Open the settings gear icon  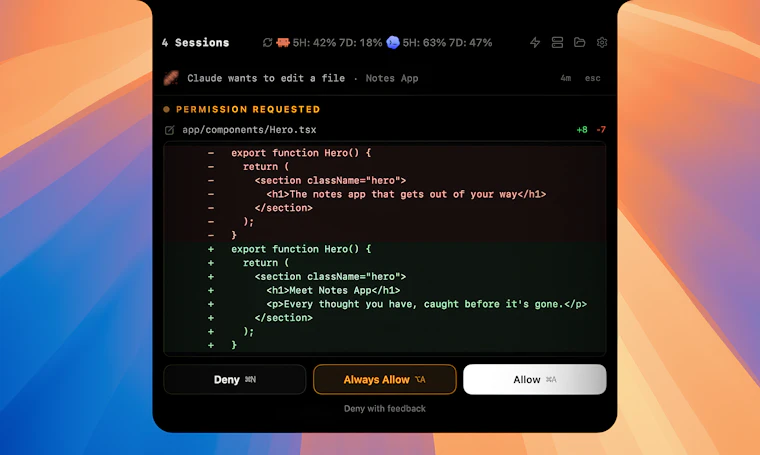[602, 43]
